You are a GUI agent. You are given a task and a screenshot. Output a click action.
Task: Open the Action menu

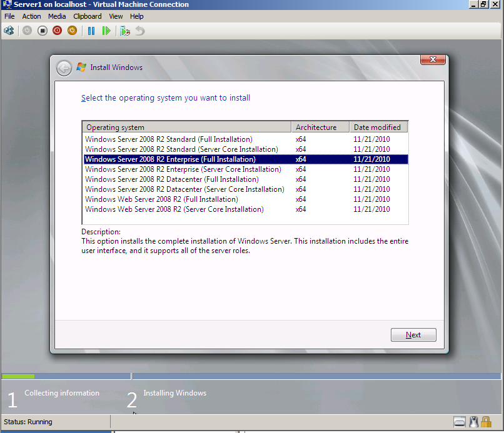click(x=31, y=16)
